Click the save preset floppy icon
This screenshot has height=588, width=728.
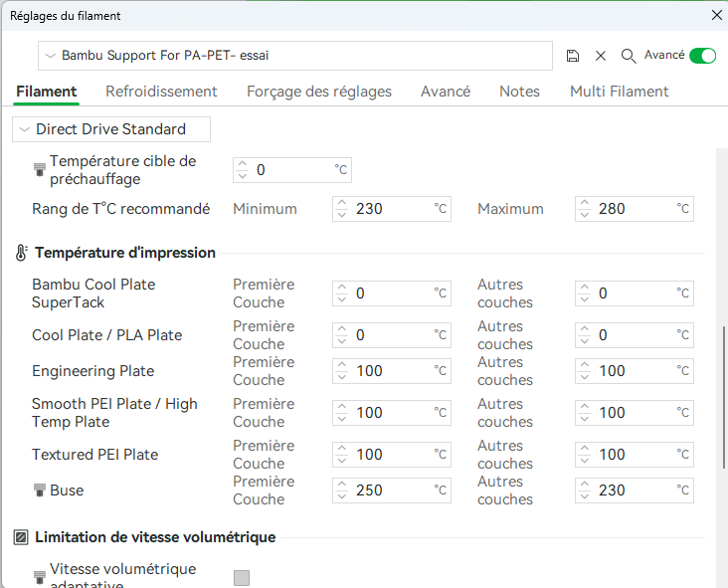[x=573, y=56]
